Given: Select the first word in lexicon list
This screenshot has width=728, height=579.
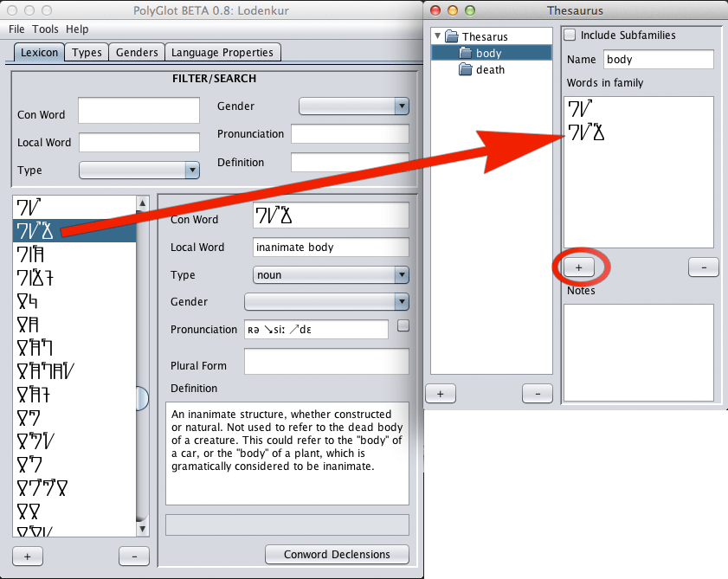Looking at the screenshot, I should point(74,208).
